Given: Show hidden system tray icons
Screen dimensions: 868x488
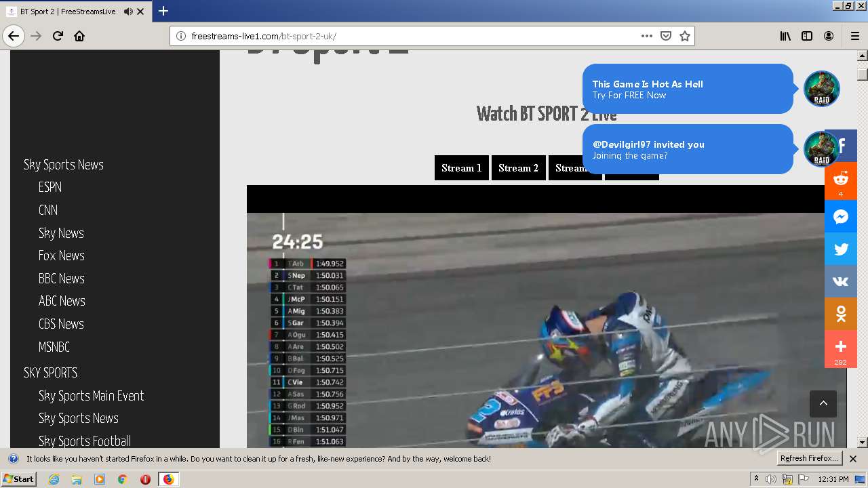Looking at the screenshot, I should click(x=756, y=479).
